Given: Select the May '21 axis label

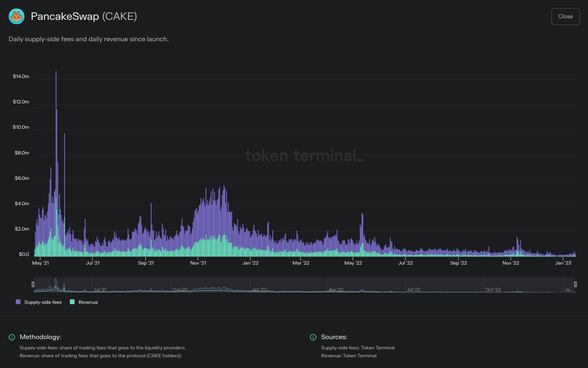Looking at the screenshot, I should click(40, 263).
